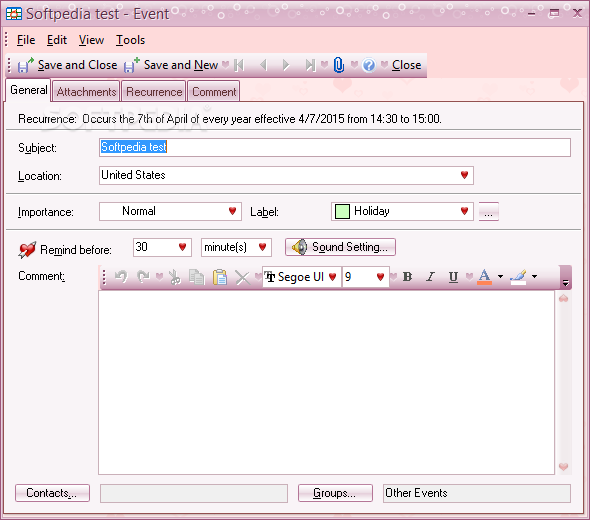
Task: Click the Contacts... button
Action: [52, 493]
